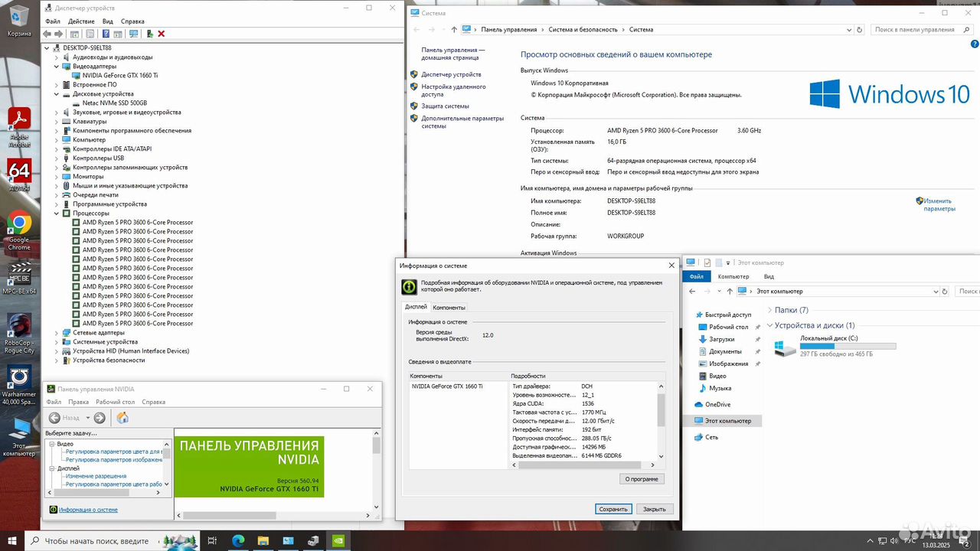Click the Изменение разрешения link in NVIDIA task tree
Image resolution: width=980 pixels, height=551 pixels.
point(96,476)
